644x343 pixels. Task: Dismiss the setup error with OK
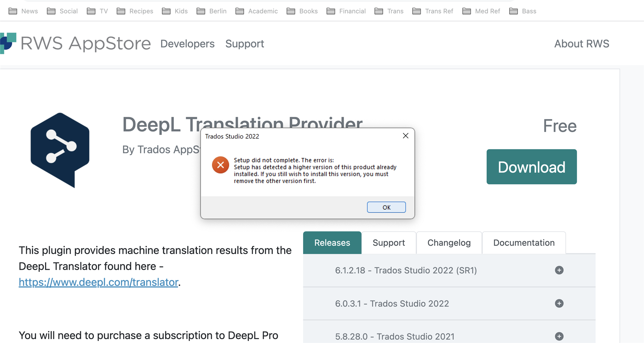tap(386, 207)
